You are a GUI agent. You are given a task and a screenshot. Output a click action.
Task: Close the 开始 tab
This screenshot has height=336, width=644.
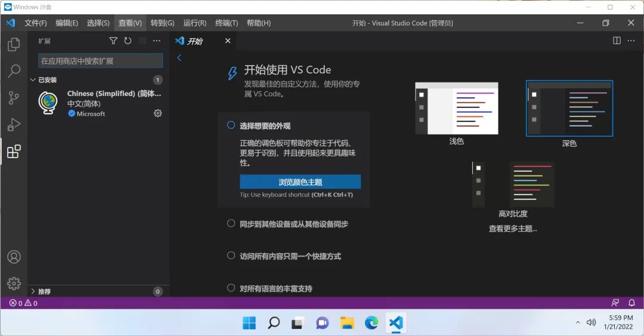[x=228, y=41]
